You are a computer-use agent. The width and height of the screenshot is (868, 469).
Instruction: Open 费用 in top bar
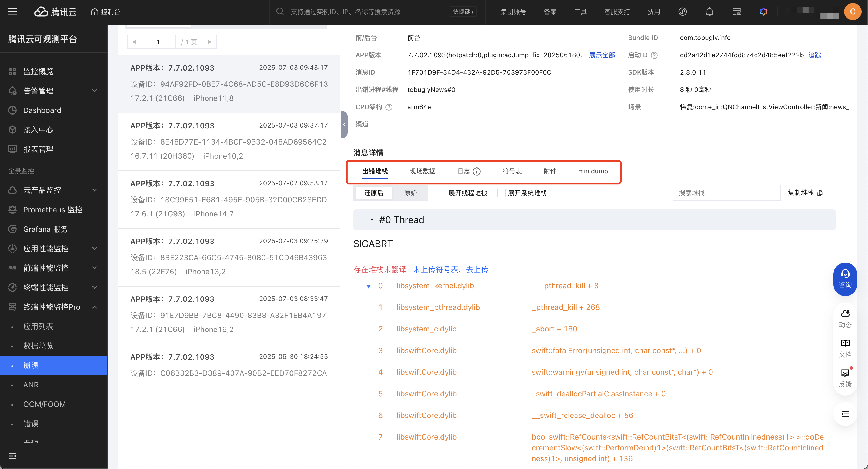(x=654, y=12)
